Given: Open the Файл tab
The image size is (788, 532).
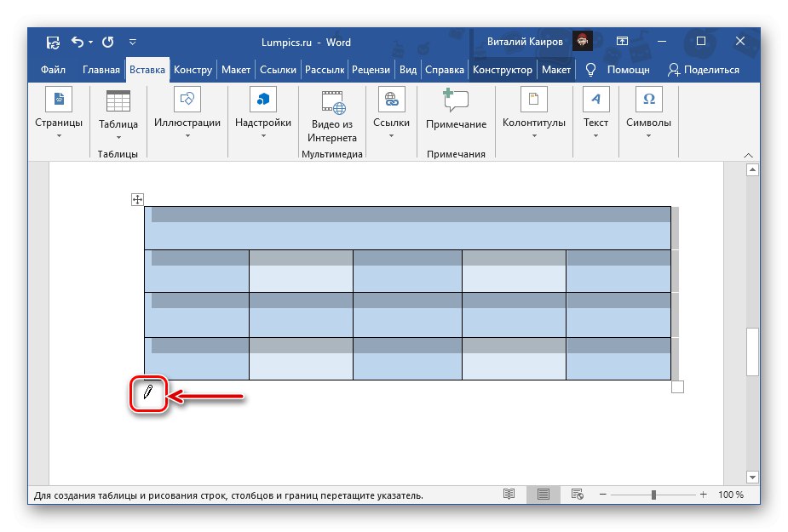Looking at the screenshot, I should point(54,70).
